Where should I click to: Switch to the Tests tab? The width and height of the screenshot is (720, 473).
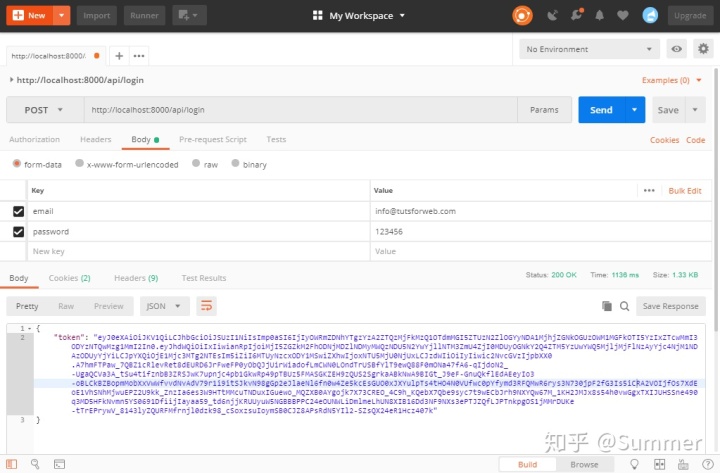point(276,140)
